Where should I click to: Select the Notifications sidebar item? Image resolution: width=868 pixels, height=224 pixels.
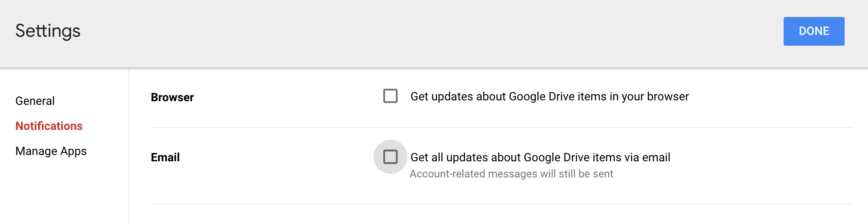[49, 126]
